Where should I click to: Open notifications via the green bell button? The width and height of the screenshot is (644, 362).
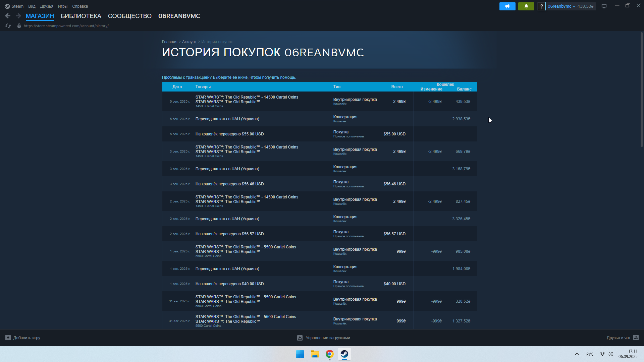click(x=526, y=6)
